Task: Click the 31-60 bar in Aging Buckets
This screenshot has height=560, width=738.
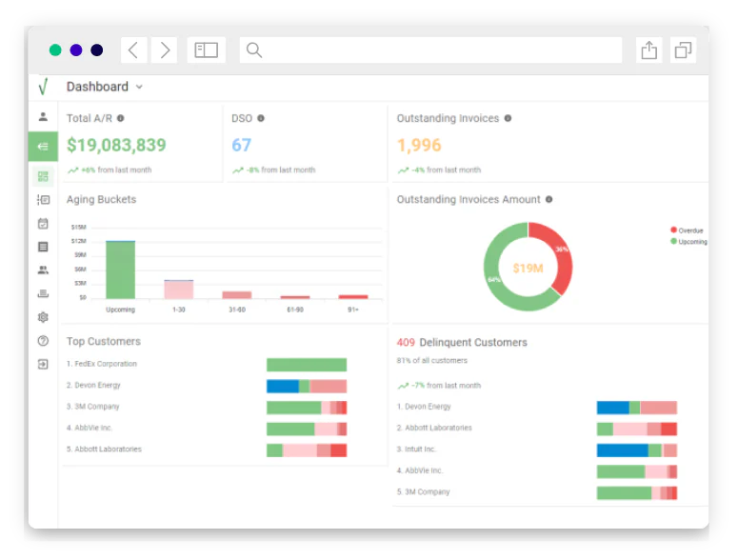Action: coord(237,295)
